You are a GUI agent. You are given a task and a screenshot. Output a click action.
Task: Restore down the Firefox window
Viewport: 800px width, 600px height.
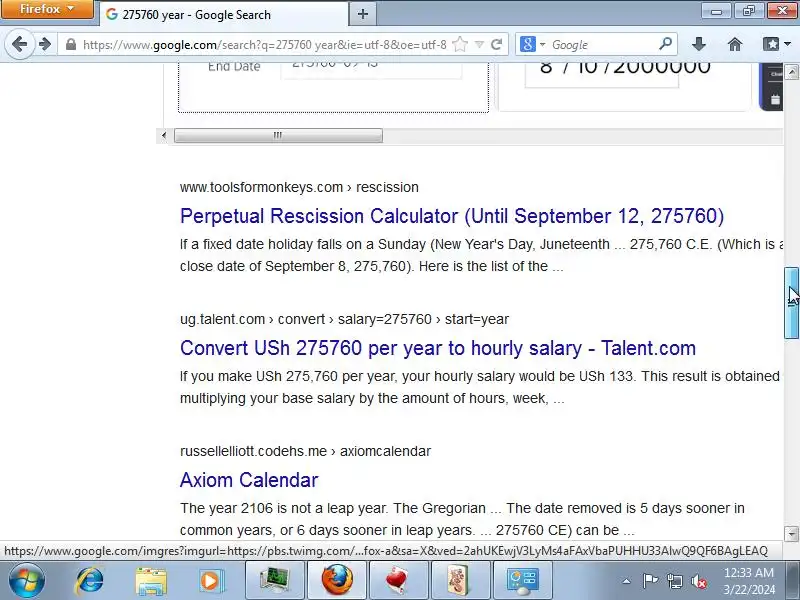[748, 11]
